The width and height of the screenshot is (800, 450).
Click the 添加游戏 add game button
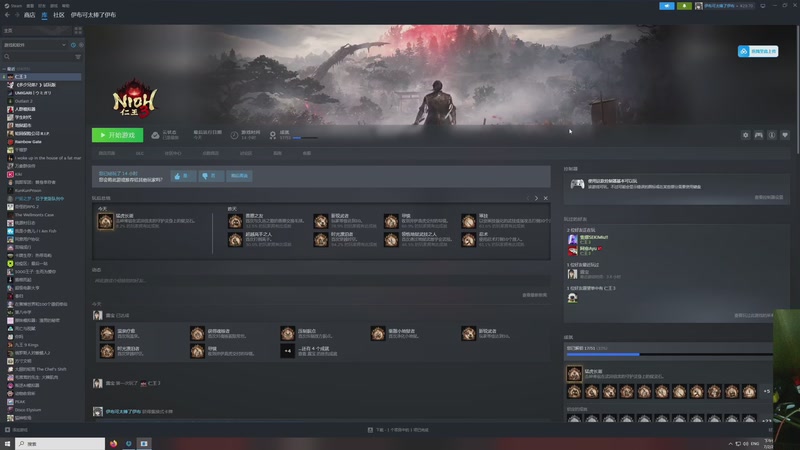coord(16,430)
